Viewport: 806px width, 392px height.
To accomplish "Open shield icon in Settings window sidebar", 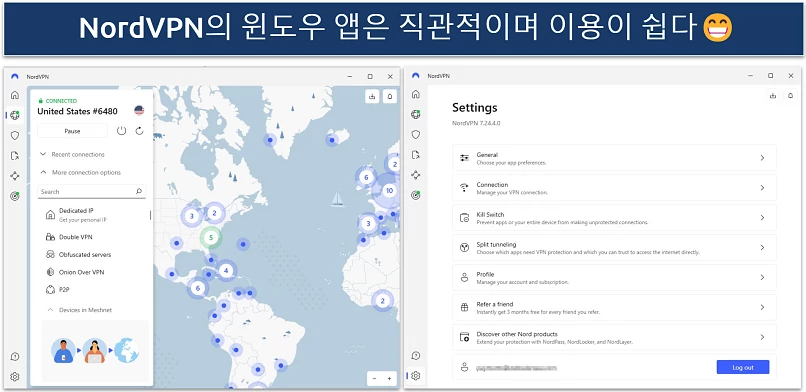I will (x=416, y=135).
